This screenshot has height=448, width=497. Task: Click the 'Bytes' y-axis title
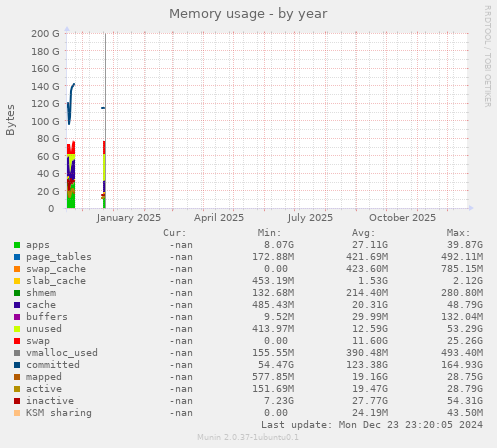(10, 120)
